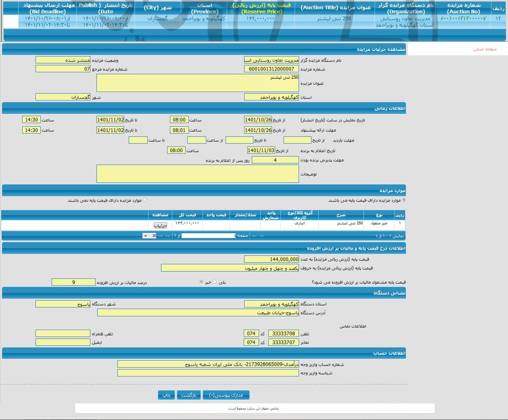Click the first-page pagination icon
The image size is (508, 420).
(x=262, y=236)
